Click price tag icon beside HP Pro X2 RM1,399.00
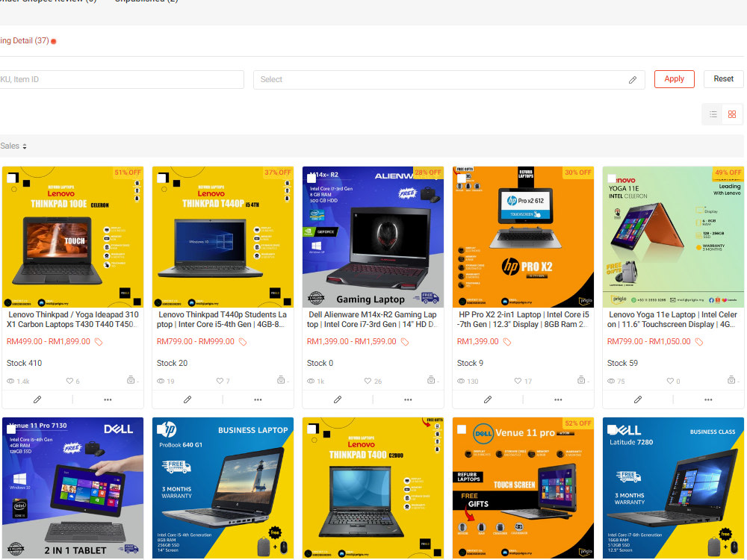Viewport: 747px width, 560px height. coord(507,342)
